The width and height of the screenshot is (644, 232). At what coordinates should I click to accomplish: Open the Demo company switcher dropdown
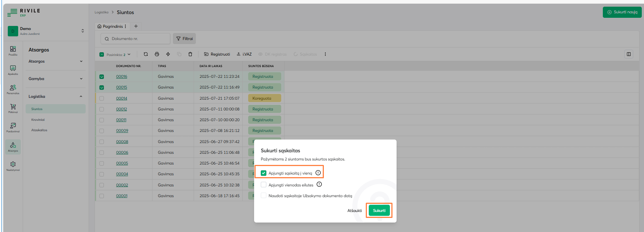pyautogui.click(x=82, y=31)
